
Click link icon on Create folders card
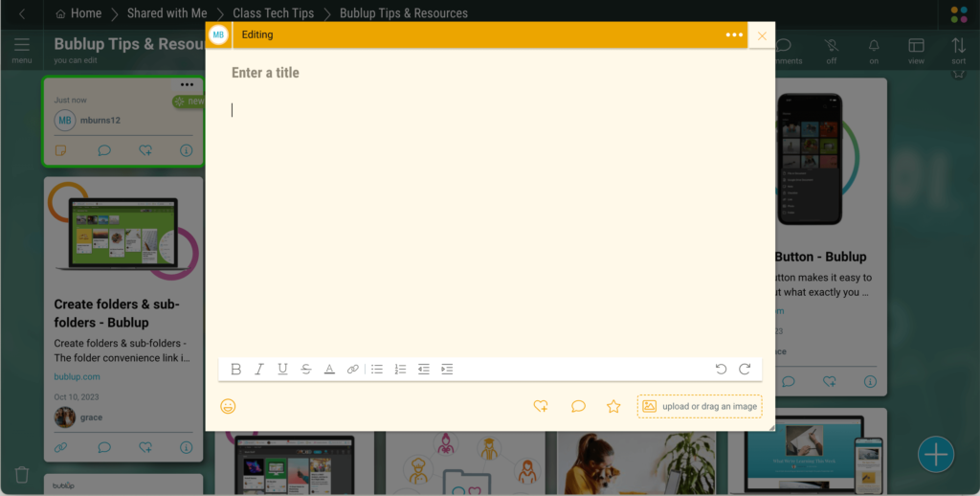(x=60, y=447)
